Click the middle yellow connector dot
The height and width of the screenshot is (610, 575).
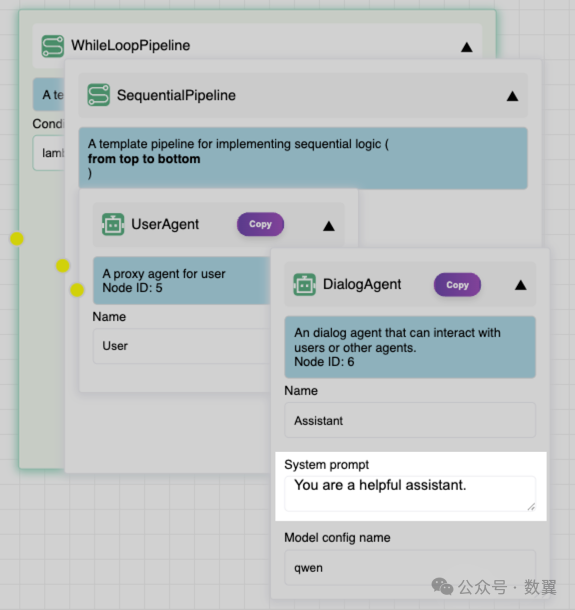63,266
